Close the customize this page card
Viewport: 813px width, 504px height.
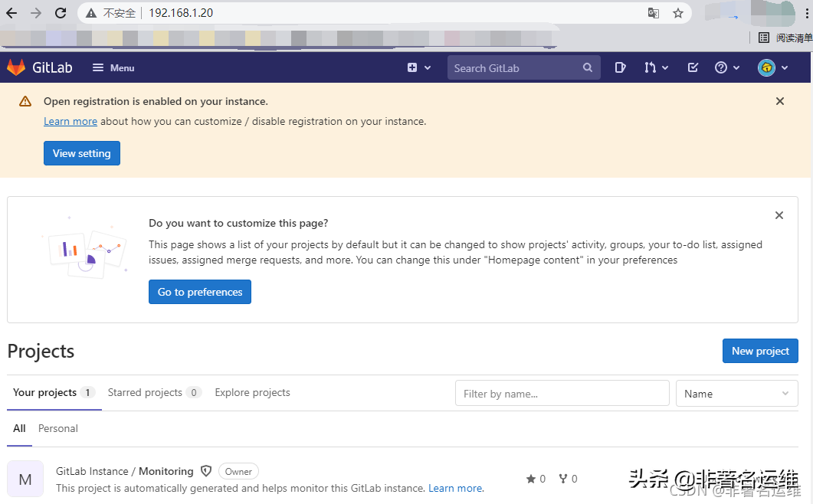tap(779, 215)
